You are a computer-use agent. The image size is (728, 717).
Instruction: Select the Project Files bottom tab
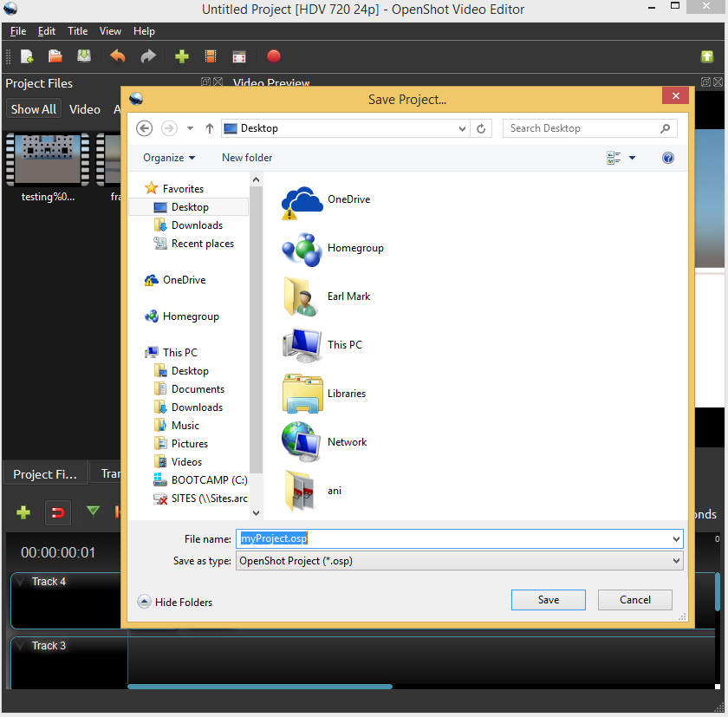click(x=45, y=474)
